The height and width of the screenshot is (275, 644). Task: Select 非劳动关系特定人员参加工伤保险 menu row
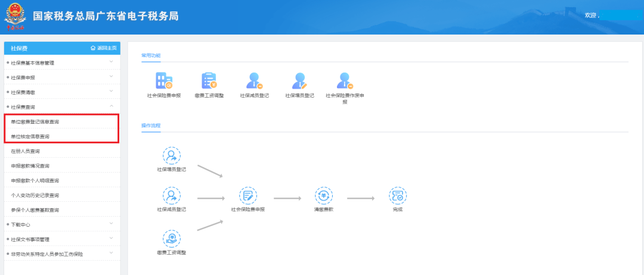tap(62, 254)
